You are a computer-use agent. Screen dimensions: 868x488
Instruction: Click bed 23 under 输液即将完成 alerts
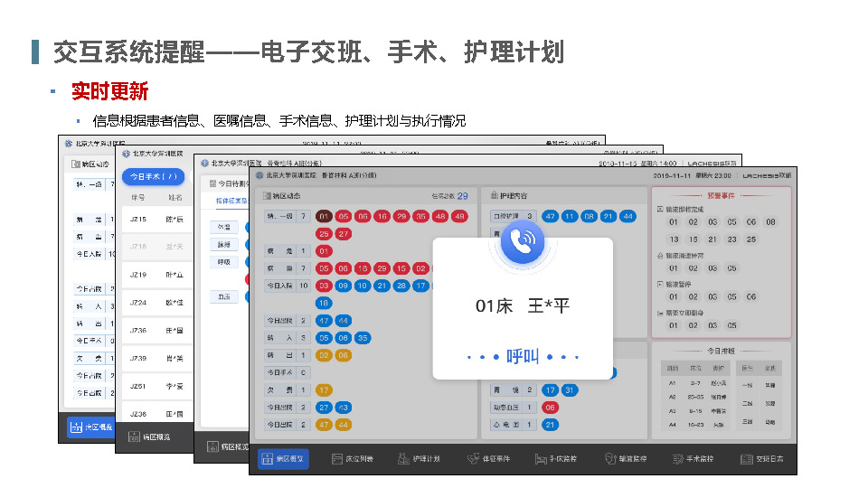731,239
